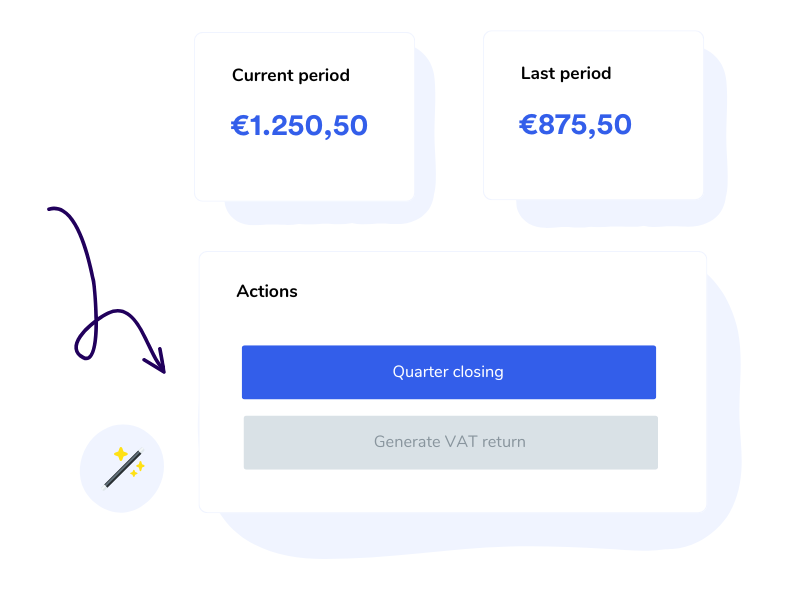Click the curly arrow's arrowhead

pyautogui.click(x=158, y=364)
